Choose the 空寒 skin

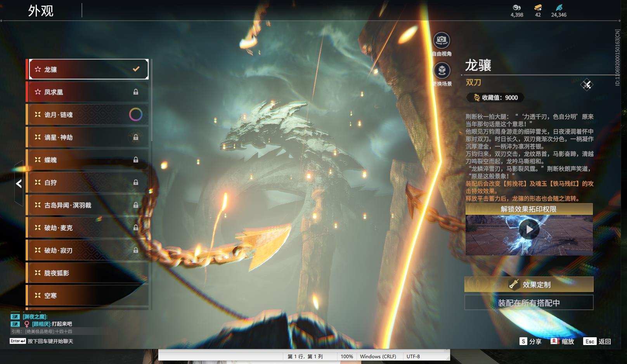[x=88, y=295]
